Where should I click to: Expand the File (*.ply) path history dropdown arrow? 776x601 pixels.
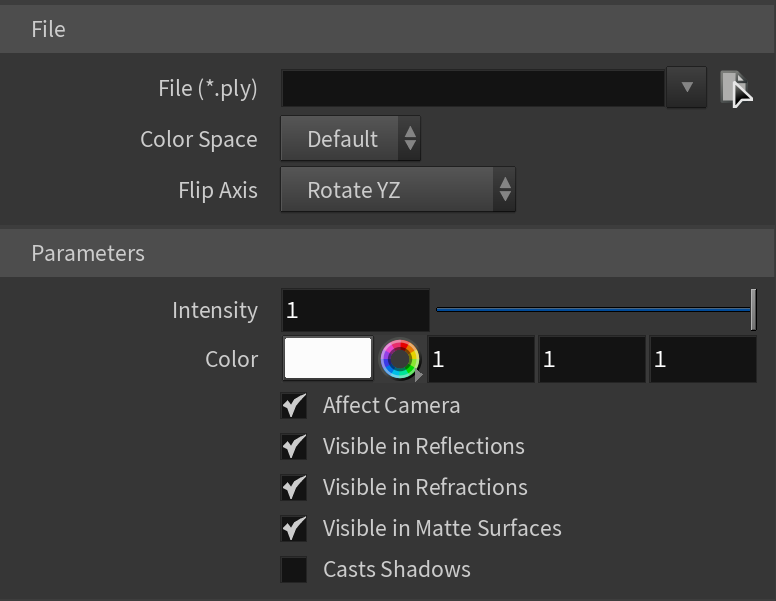(x=686, y=88)
